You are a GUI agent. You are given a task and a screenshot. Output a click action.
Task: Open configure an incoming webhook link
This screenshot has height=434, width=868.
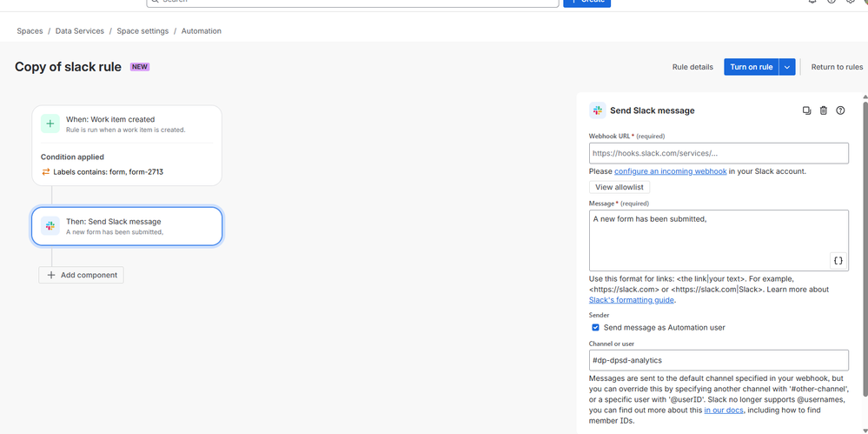click(671, 171)
